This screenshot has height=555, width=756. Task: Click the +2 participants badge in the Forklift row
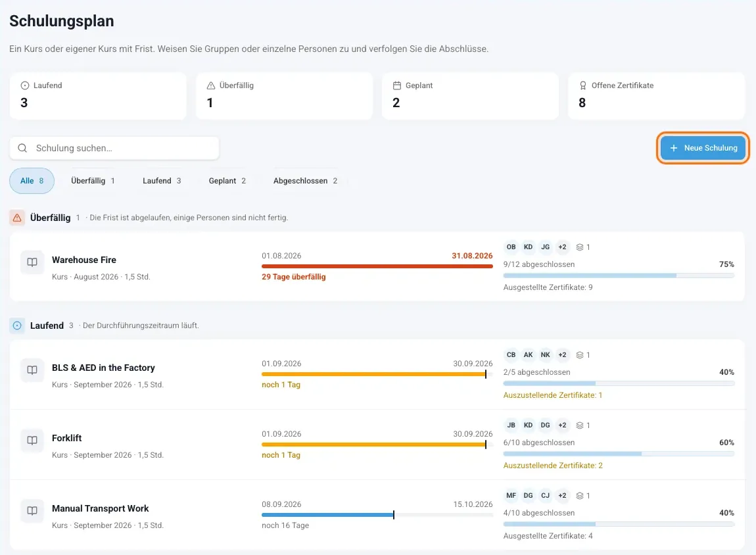click(562, 425)
